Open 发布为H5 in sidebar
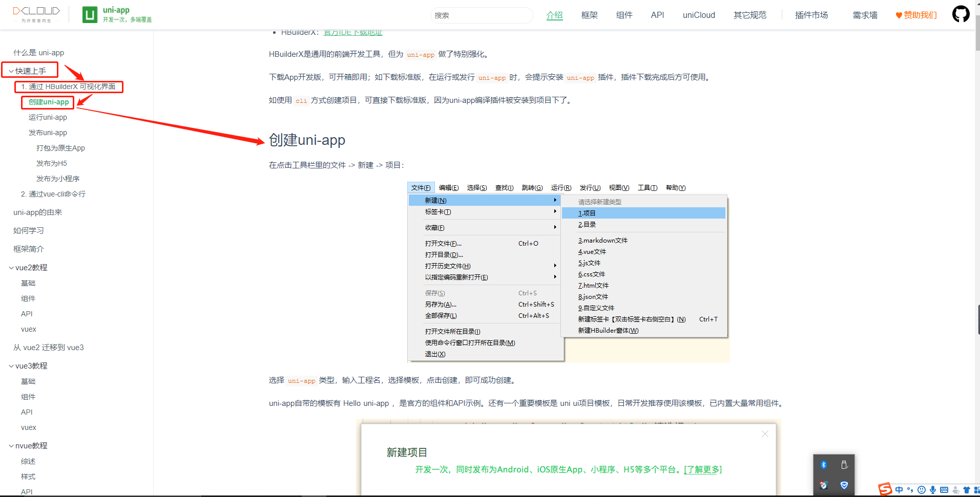Viewport: 980px width, 497px height. [x=51, y=163]
